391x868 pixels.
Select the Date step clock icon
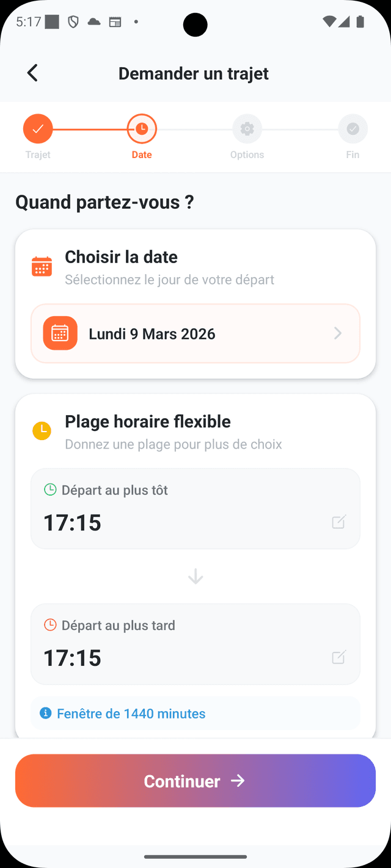pos(141,128)
